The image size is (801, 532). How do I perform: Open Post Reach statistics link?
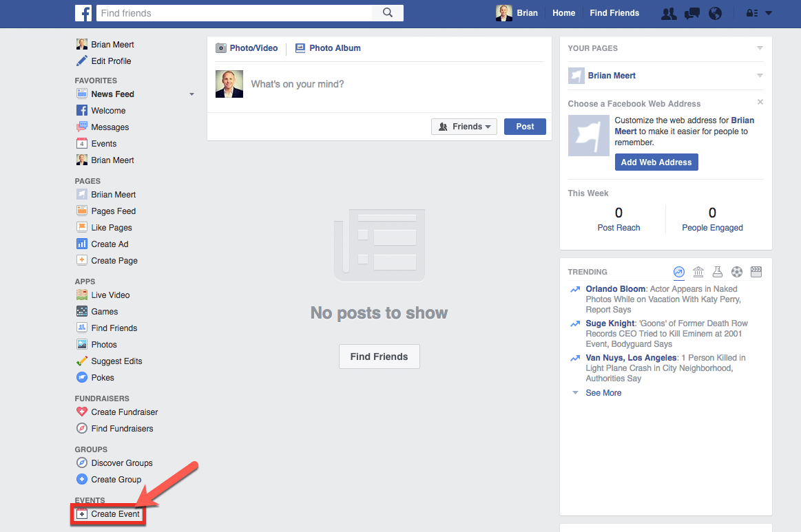click(618, 228)
